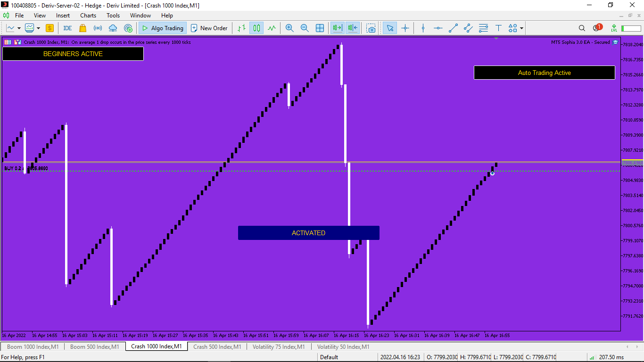Open the VPS cloud hosting icon

click(x=113, y=28)
